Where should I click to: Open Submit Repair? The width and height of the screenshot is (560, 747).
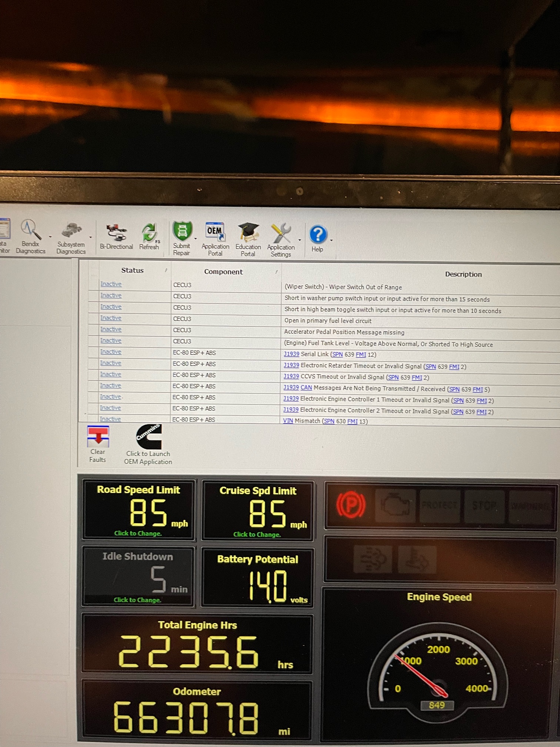click(182, 238)
